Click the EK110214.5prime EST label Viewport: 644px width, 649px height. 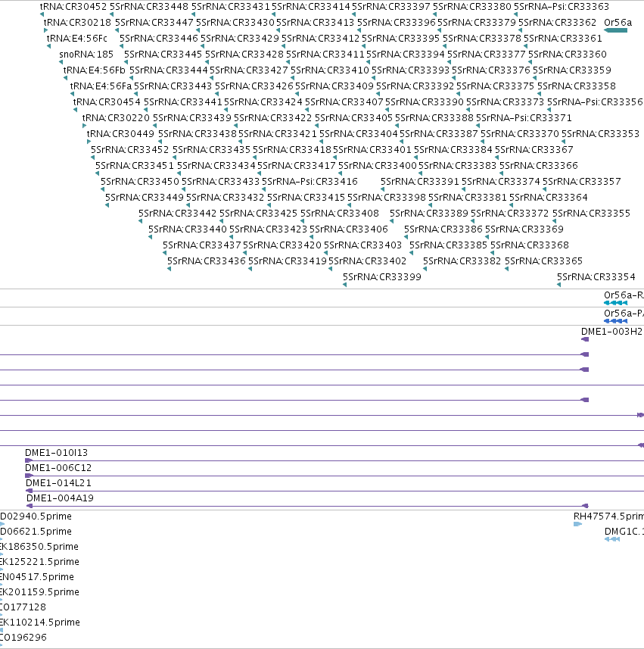point(40,622)
